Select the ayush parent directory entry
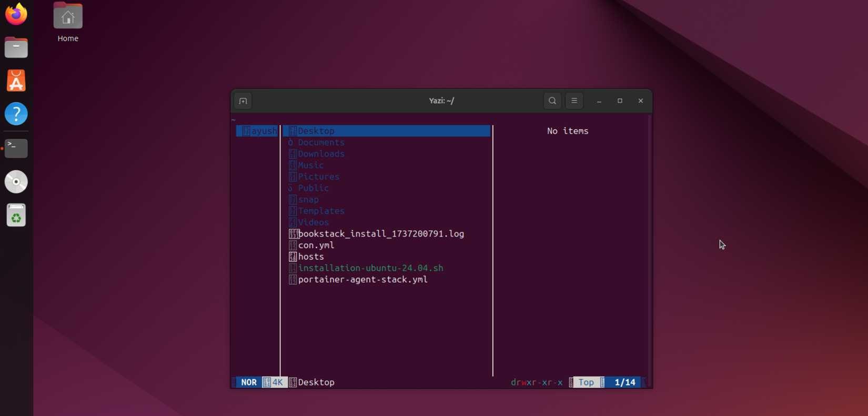The image size is (868, 416). pos(257,131)
